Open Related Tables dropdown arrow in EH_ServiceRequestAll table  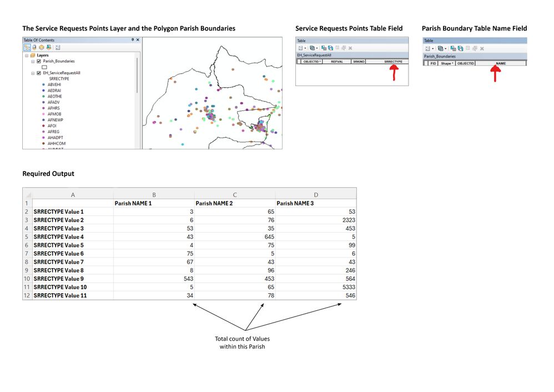[317, 48]
